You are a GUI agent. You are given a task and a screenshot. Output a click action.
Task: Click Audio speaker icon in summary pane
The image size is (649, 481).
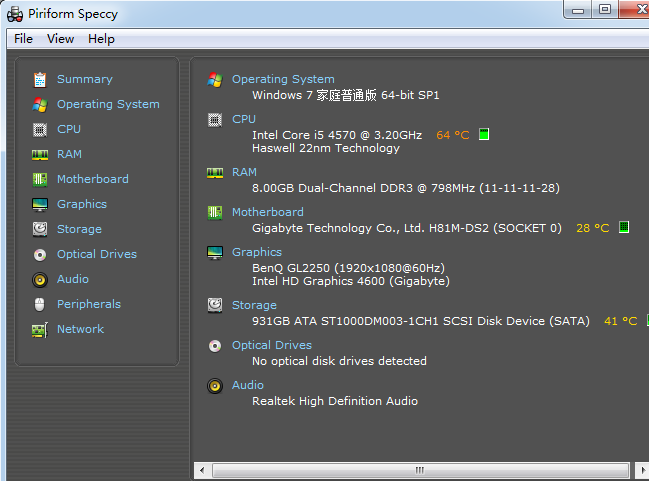[x=215, y=386]
